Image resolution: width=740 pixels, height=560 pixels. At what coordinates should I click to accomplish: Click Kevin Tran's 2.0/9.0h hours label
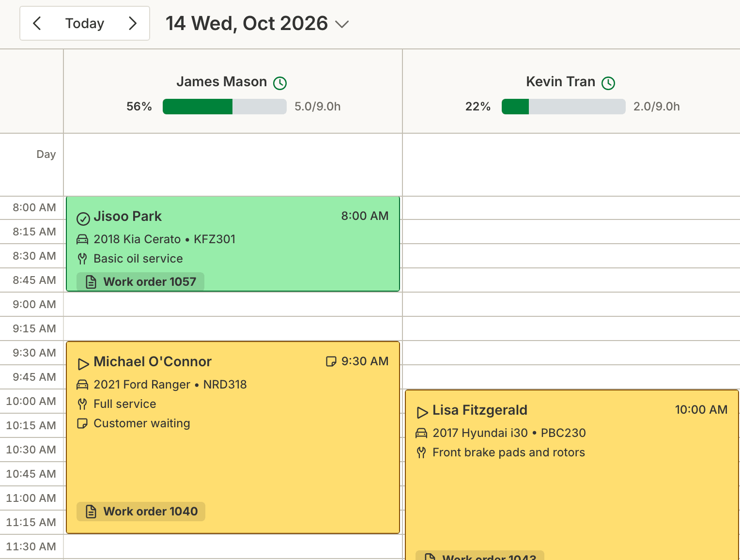657,107
